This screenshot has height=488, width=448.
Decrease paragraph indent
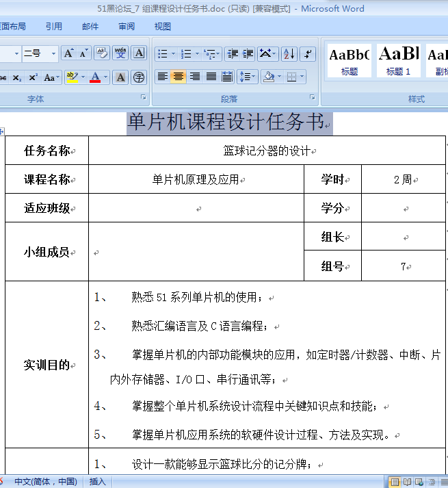233,54
